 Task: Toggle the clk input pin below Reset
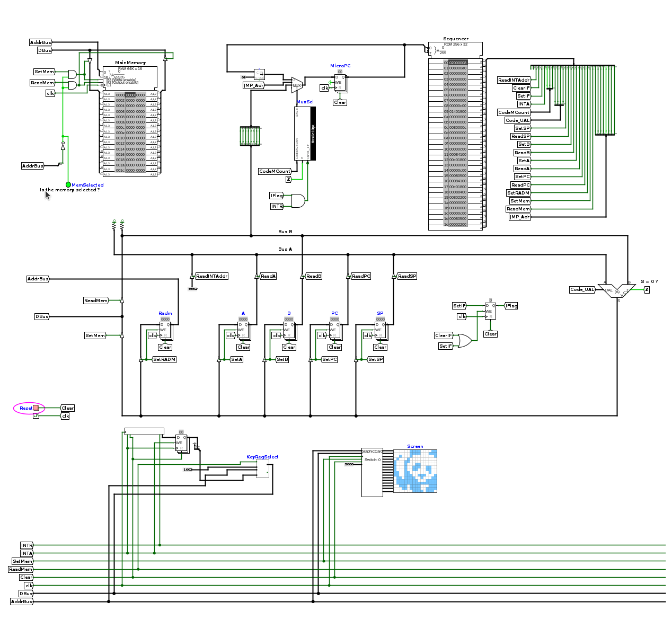click(x=36, y=416)
